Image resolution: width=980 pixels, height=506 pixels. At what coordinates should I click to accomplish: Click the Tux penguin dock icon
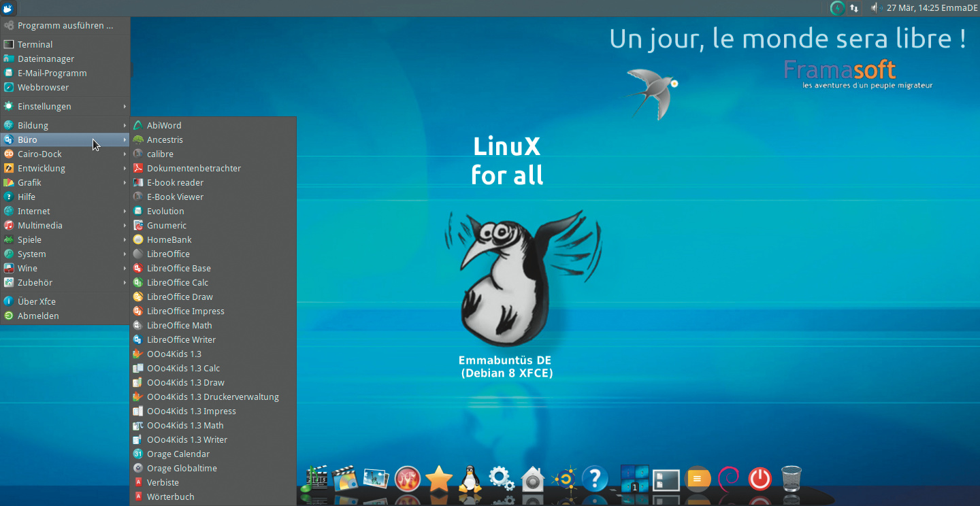[x=470, y=479]
